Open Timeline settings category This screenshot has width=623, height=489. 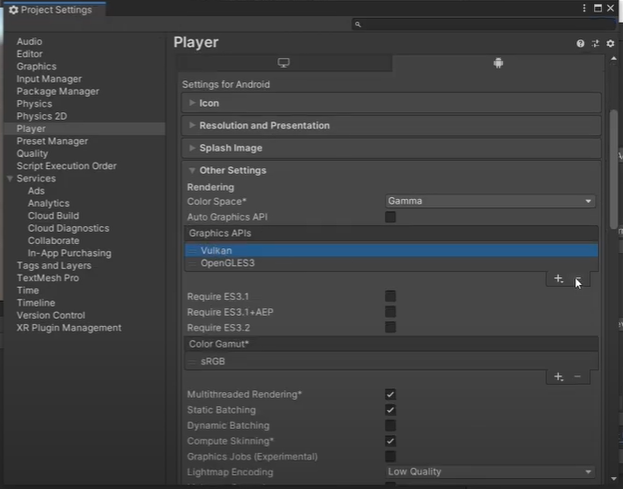coord(36,303)
